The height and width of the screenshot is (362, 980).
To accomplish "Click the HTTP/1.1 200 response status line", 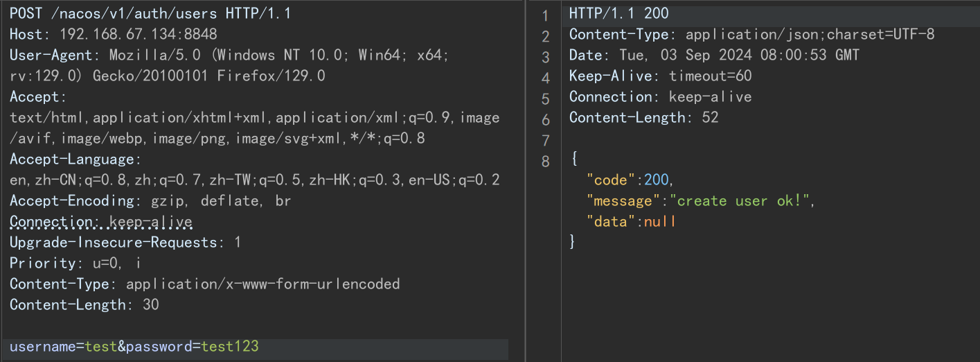I will pyautogui.click(x=619, y=13).
